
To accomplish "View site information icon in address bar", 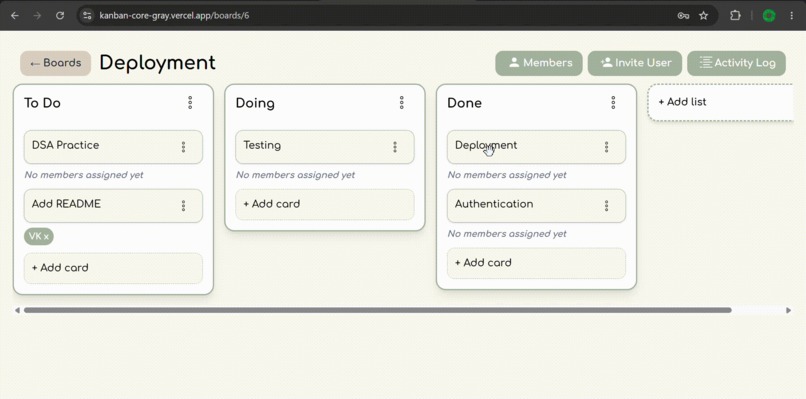I will pos(87,15).
